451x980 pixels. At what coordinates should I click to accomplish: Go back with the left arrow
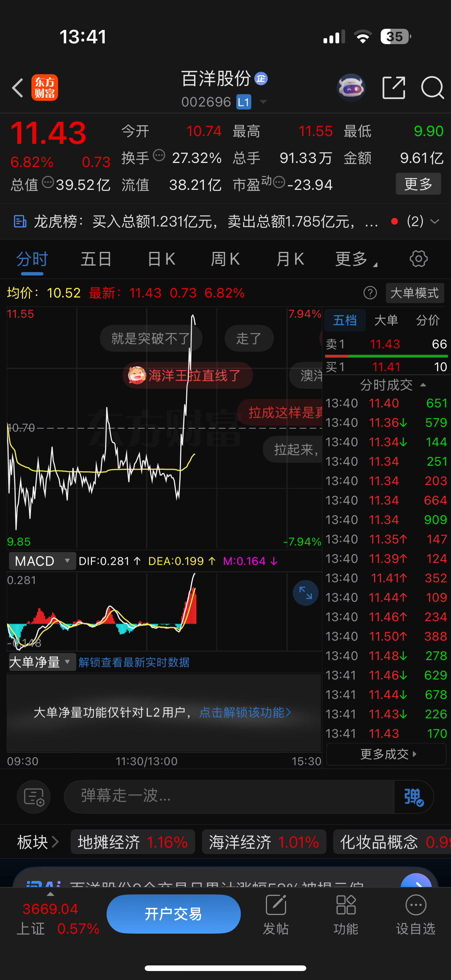tap(17, 87)
